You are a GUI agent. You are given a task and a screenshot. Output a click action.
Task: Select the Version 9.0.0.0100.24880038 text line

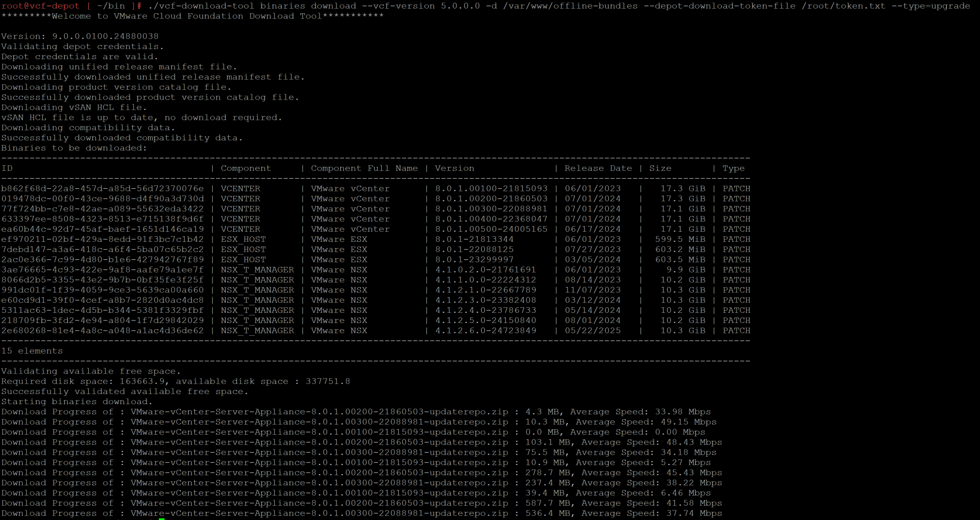pos(79,36)
